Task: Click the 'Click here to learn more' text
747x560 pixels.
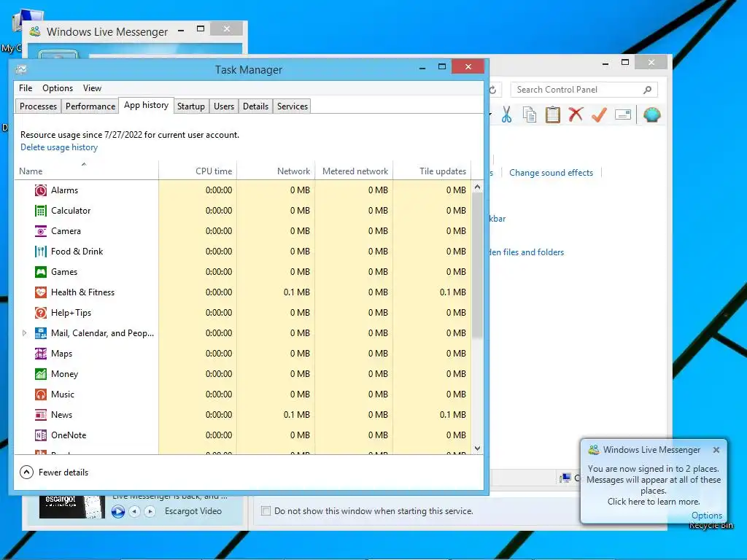Action: [654, 502]
